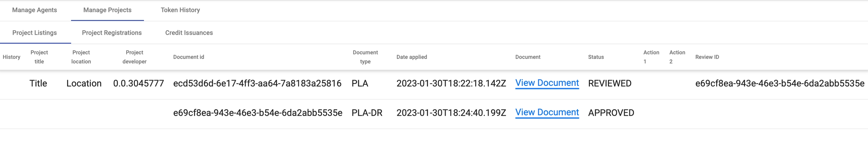Open the Token History tab

click(x=180, y=10)
